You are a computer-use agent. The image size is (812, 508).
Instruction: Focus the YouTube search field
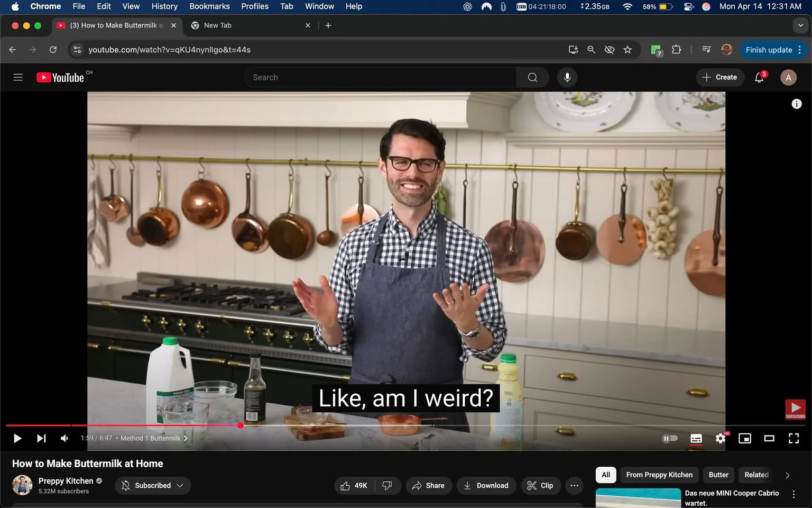point(381,77)
